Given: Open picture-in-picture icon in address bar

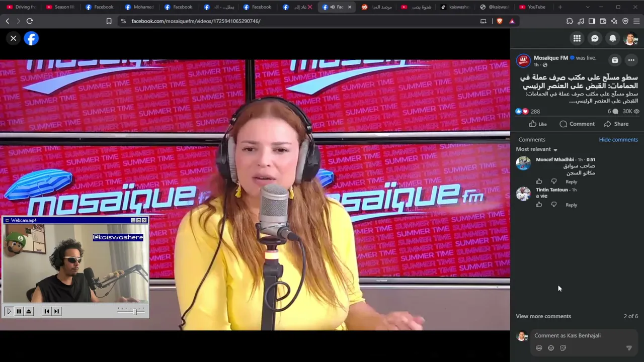Looking at the screenshot, I should pyautogui.click(x=484, y=21).
